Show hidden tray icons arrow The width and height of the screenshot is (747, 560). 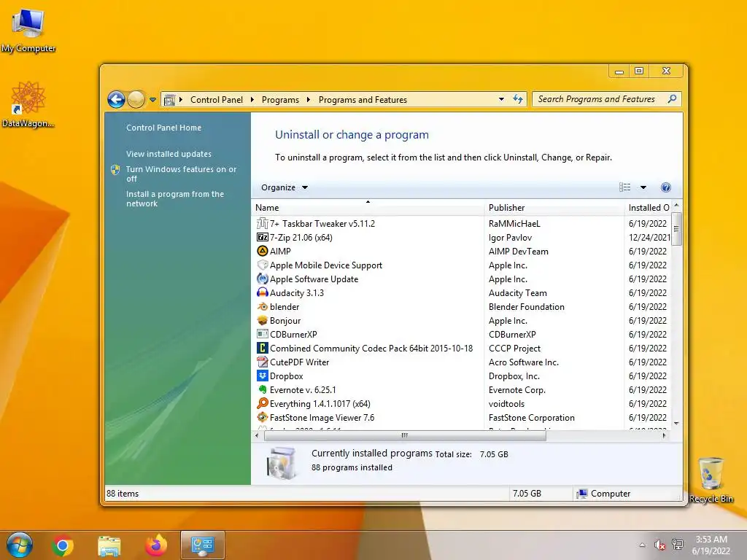click(642, 545)
